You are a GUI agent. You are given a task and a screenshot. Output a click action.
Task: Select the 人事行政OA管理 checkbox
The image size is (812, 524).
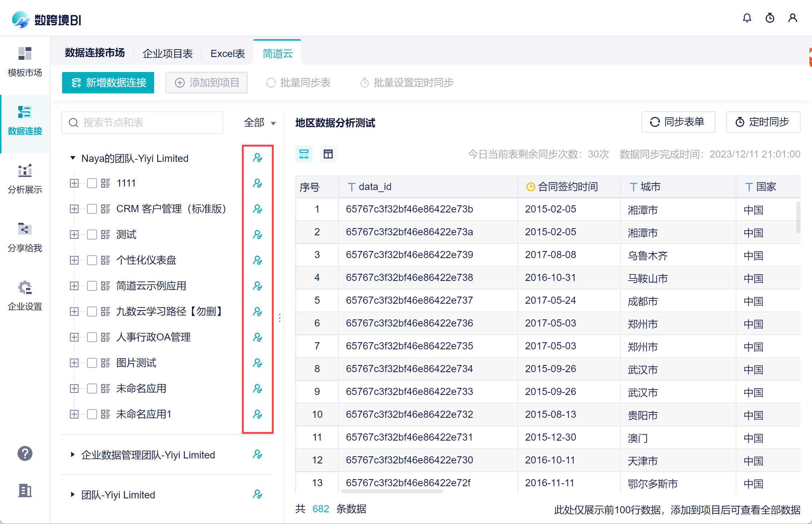[x=92, y=337]
